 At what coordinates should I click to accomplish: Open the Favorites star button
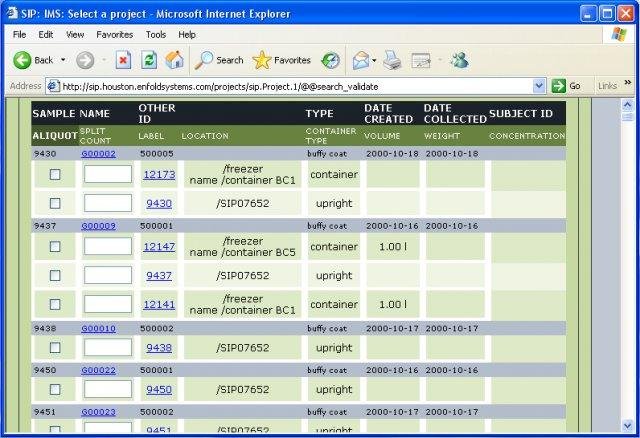[281, 60]
